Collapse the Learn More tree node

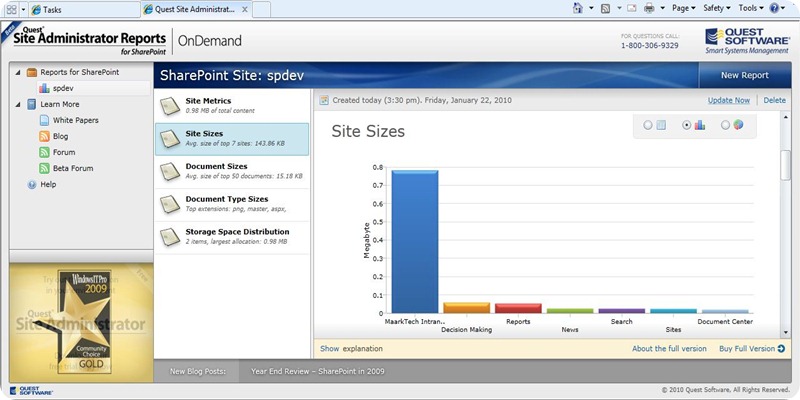click(17, 104)
